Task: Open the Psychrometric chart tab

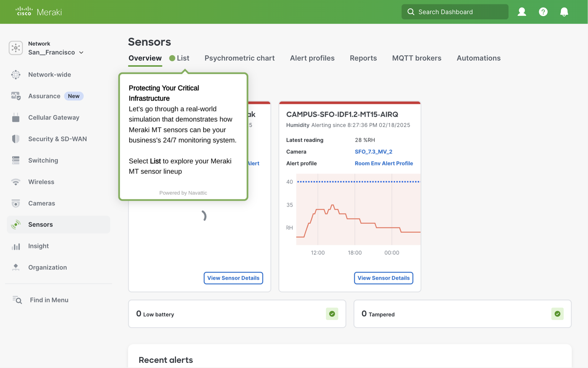Action: (239, 58)
